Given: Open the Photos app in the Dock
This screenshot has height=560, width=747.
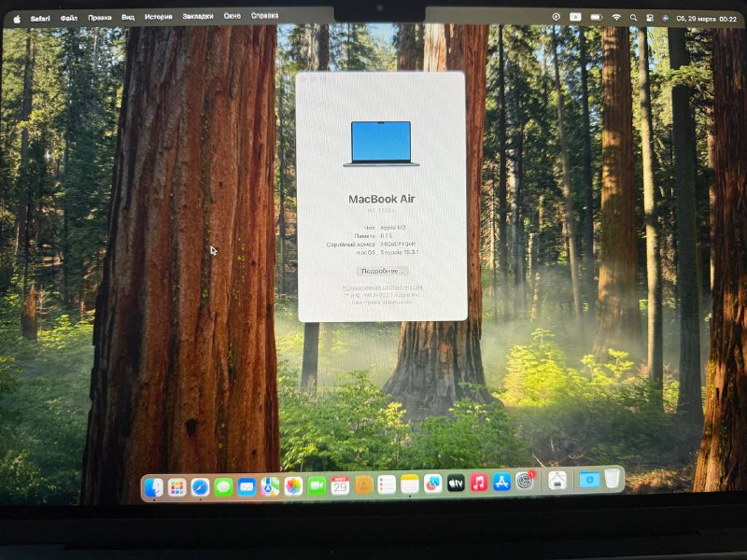Looking at the screenshot, I should tap(293, 486).
